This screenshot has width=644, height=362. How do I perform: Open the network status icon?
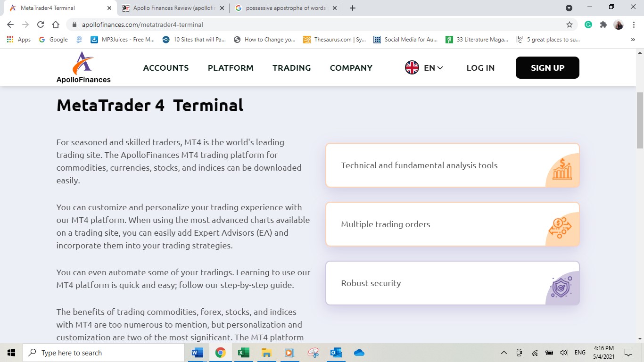[534, 353]
